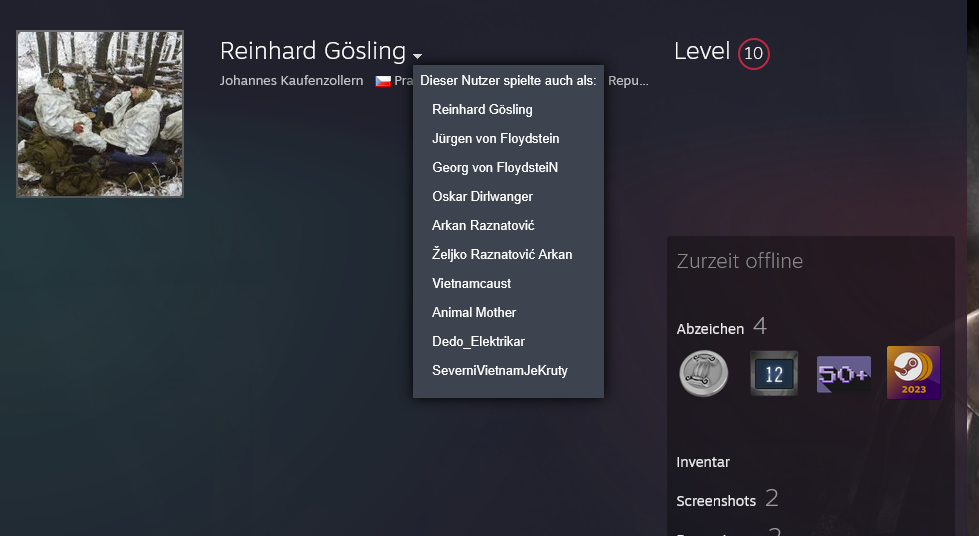The height and width of the screenshot is (536, 979).
Task: Open the Steam 2023 badge
Action: coord(913,374)
